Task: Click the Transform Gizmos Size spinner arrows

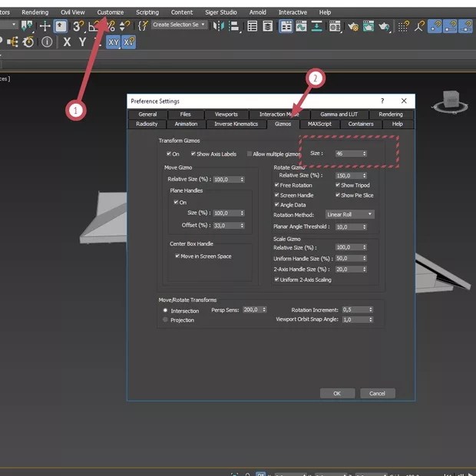Action: [x=364, y=154]
